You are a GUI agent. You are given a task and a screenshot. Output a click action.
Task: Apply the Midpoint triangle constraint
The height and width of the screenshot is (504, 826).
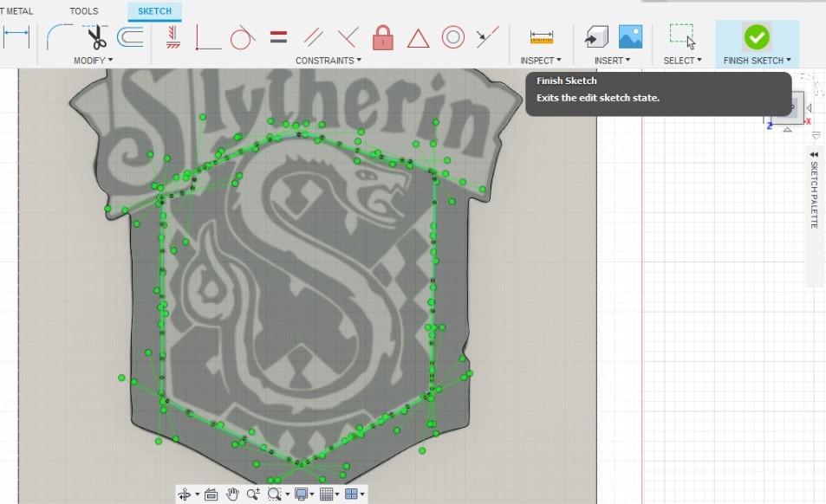[x=419, y=38]
